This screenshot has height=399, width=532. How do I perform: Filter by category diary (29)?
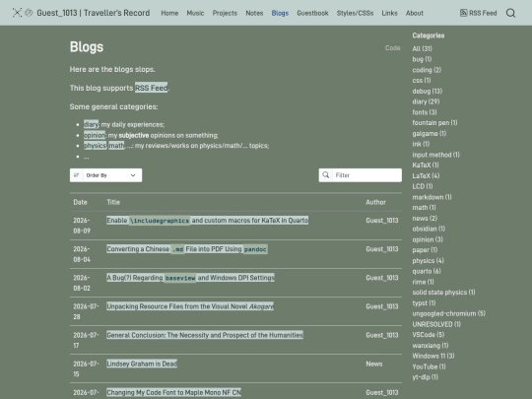pyautogui.click(x=426, y=101)
